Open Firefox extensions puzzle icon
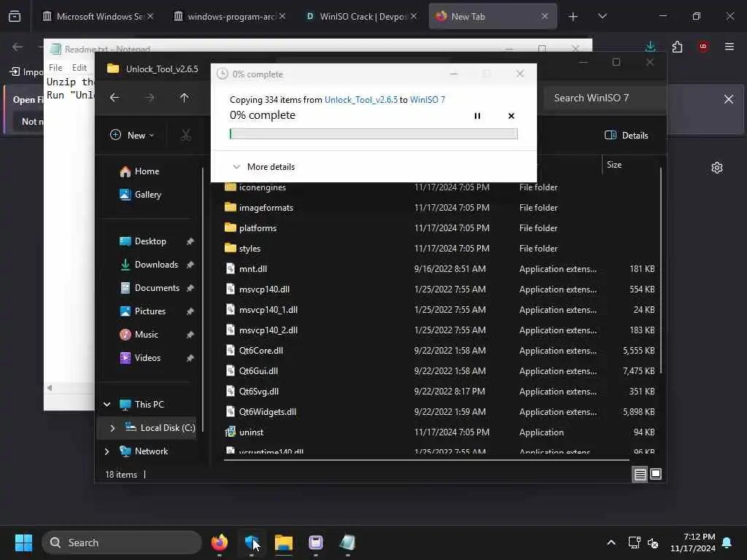 point(677,47)
